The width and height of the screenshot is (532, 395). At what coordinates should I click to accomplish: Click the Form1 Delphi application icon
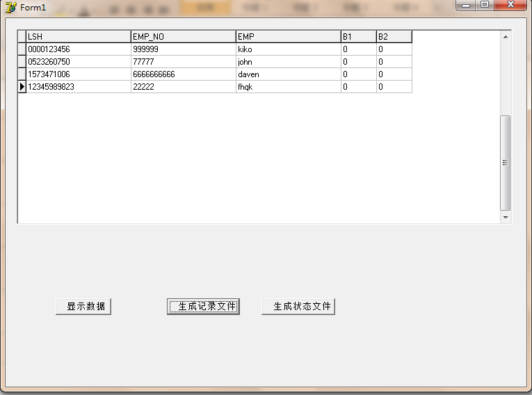pos(10,7)
